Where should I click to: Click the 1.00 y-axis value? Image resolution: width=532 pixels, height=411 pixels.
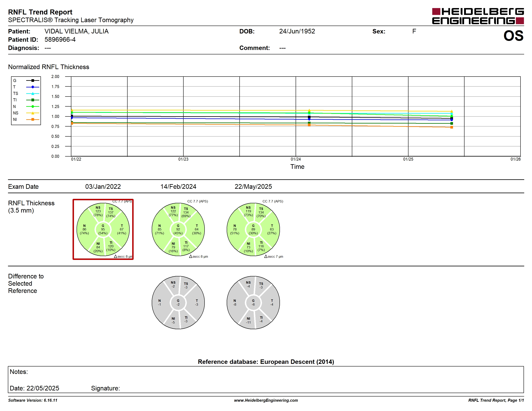coord(55,116)
